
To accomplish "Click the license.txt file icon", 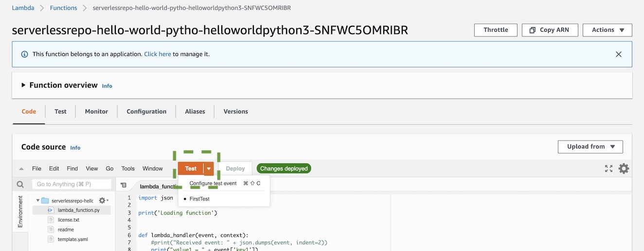I will pyautogui.click(x=51, y=220).
